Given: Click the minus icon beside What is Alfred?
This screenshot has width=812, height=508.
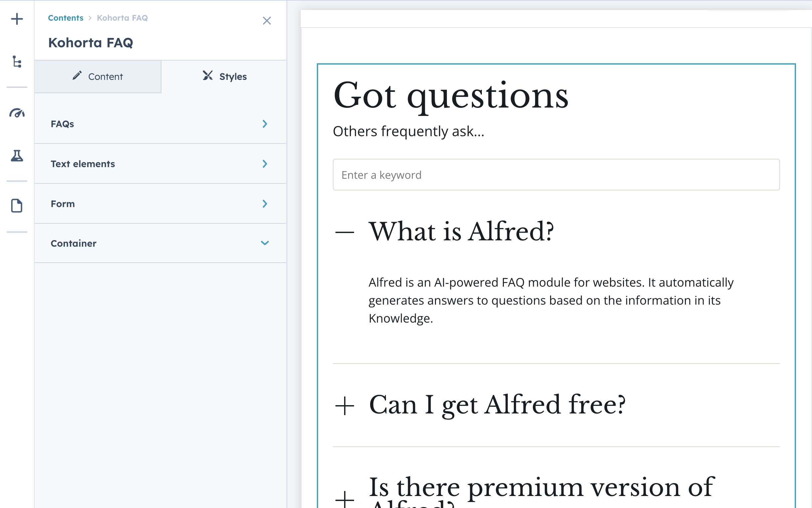Looking at the screenshot, I should coord(344,232).
